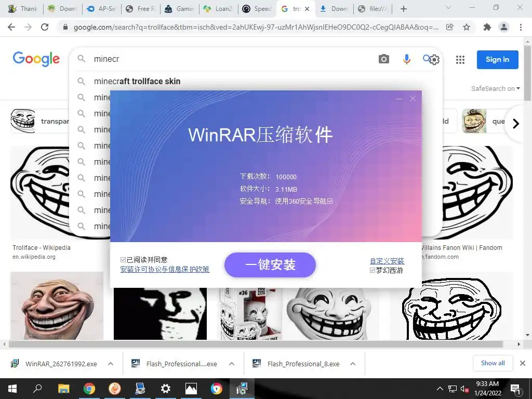This screenshot has width=532, height=399.
Task: Switch to the Loan2 tab
Action: (x=218, y=9)
